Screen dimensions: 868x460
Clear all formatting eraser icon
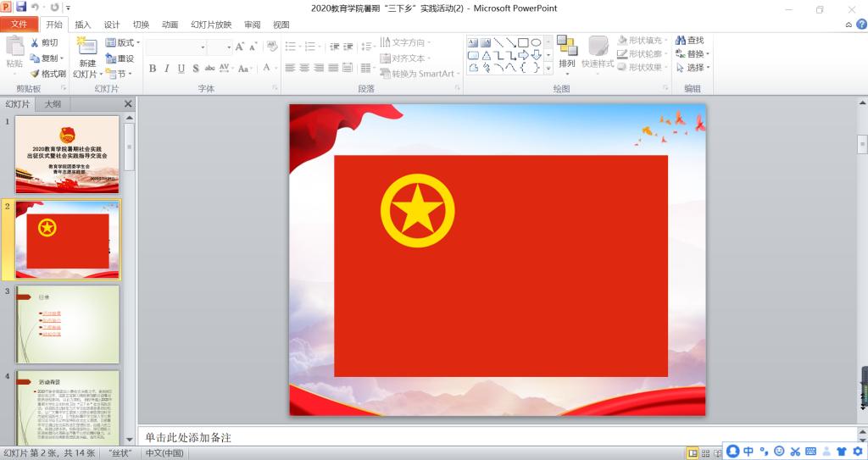point(272,47)
